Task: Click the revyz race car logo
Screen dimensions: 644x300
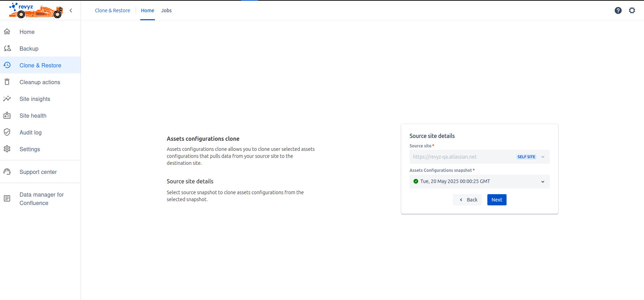Action: (x=36, y=10)
